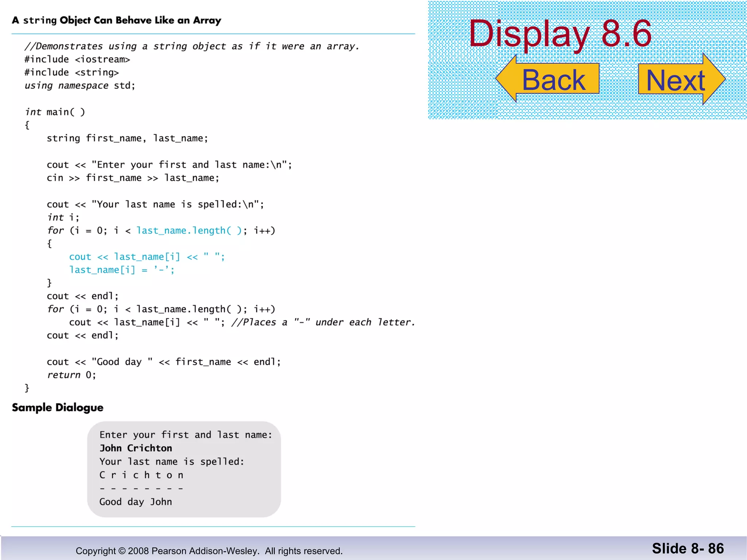This screenshot has width=747, height=560.
Task: Click the blue "last_name[i] = '-';" line
Action: (x=122, y=270)
